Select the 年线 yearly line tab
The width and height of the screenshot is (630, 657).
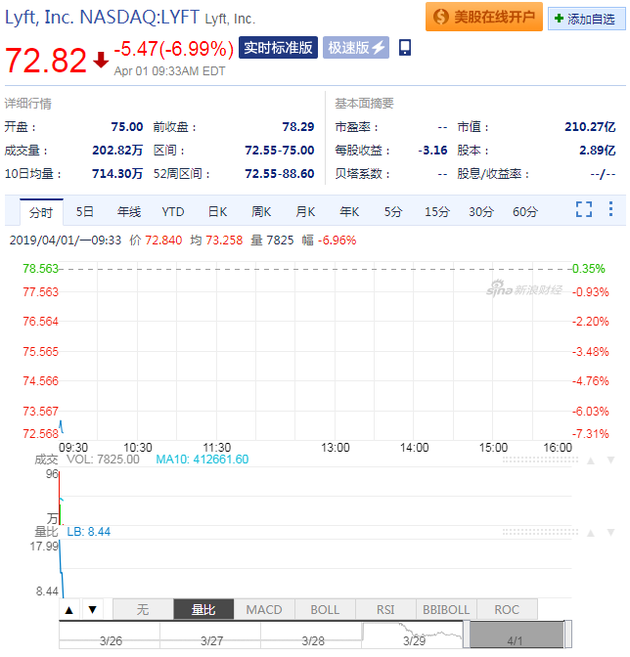(x=129, y=212)
